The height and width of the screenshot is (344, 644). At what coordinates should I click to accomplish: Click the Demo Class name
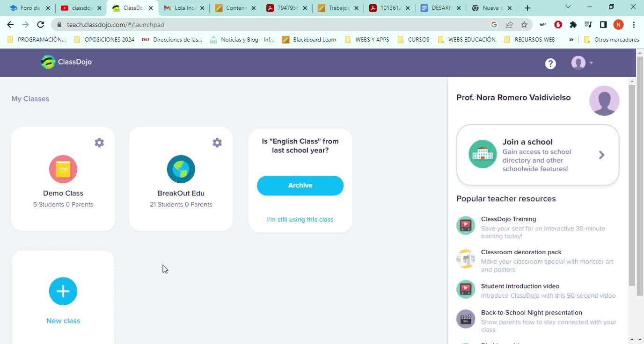[63, 193]
